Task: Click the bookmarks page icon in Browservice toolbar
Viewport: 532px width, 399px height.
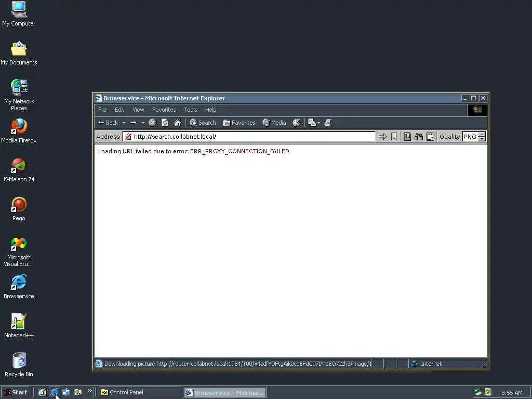Action: click(407, 137)
